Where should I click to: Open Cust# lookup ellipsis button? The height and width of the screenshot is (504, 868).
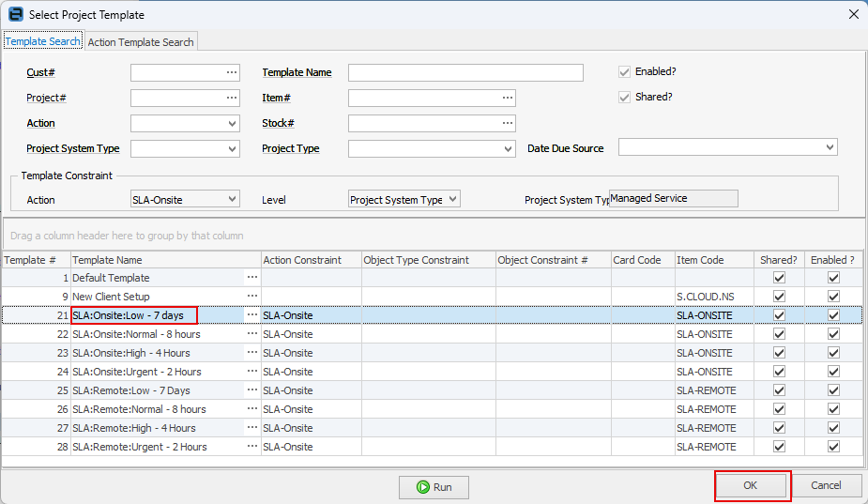[x=232, y=72]
